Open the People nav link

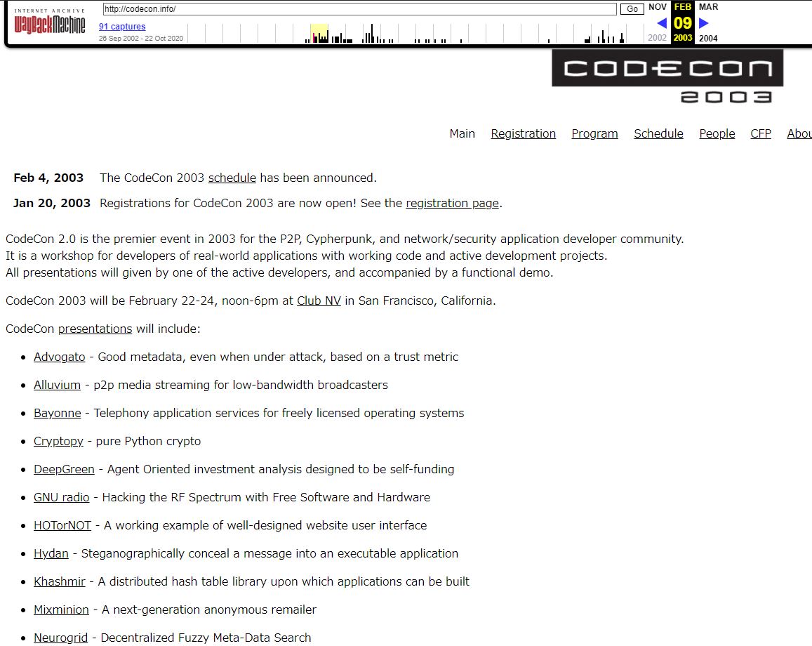point(717,133)
